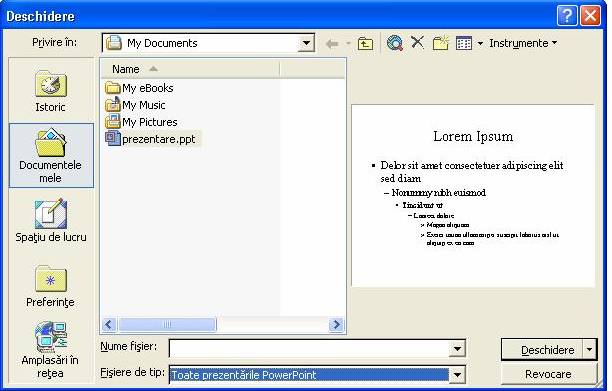Screen dimensions: 612x391
Task: Click the Help question mark button
Action: pos(566,16)
